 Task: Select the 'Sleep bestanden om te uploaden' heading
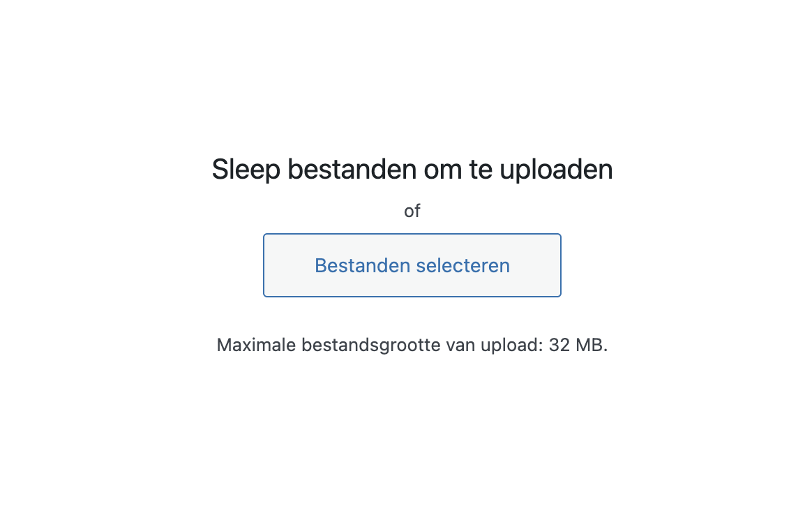(412, 170)
